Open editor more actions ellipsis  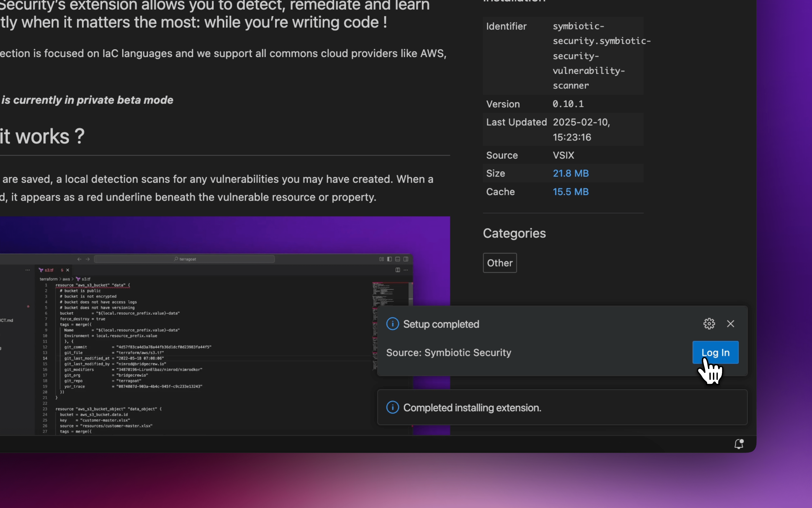click(x=406, y=270)
